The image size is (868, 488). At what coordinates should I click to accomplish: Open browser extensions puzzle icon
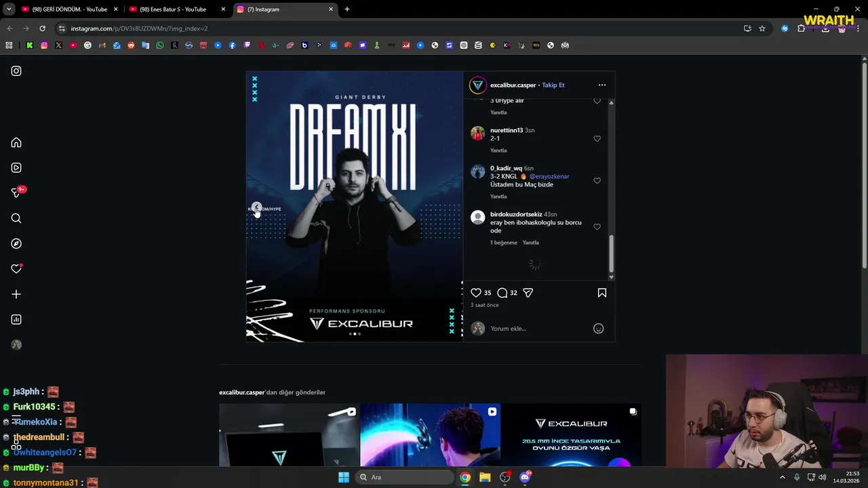coord(802,28)
